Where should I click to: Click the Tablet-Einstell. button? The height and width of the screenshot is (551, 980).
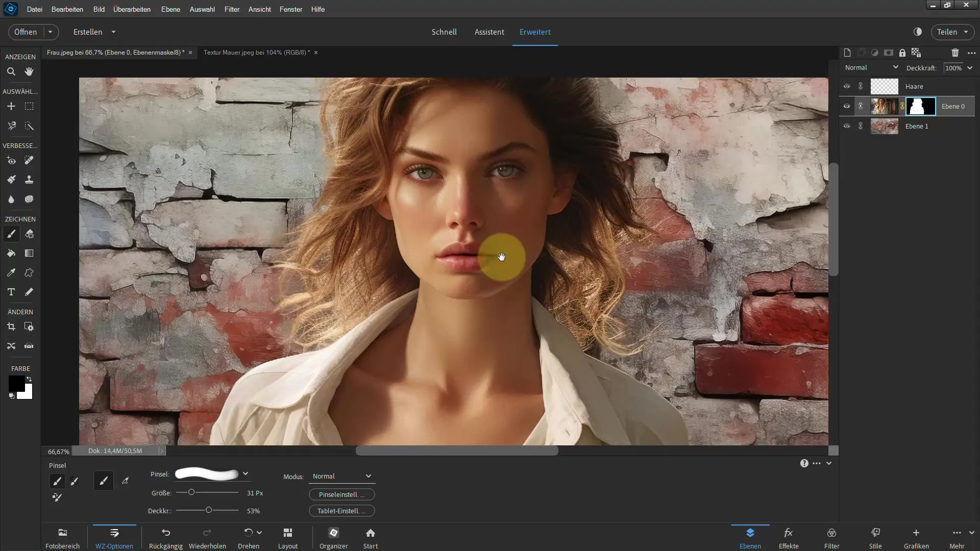coord(340,511)
